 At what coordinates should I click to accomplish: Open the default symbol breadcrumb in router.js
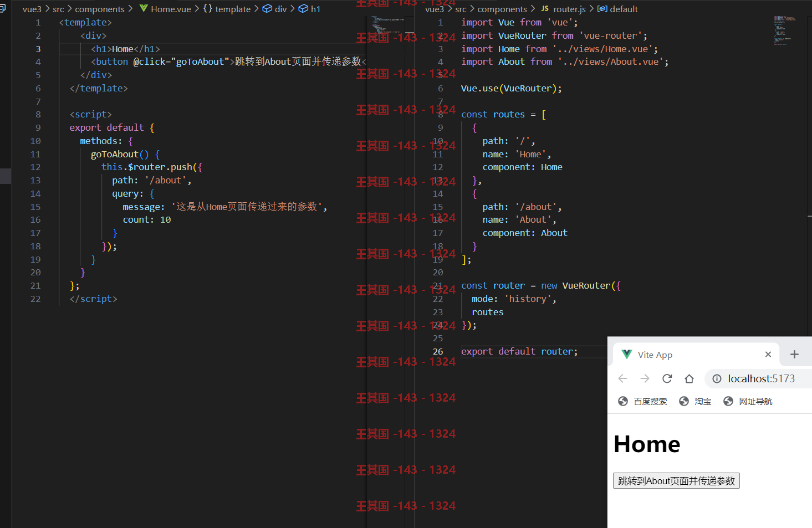click(x=617, y=9)
